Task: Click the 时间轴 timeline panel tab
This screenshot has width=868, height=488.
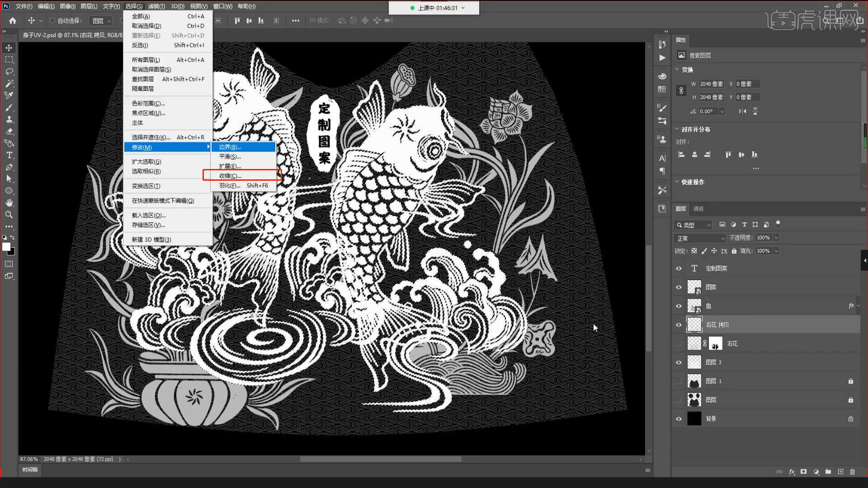Action: [30, 470]
